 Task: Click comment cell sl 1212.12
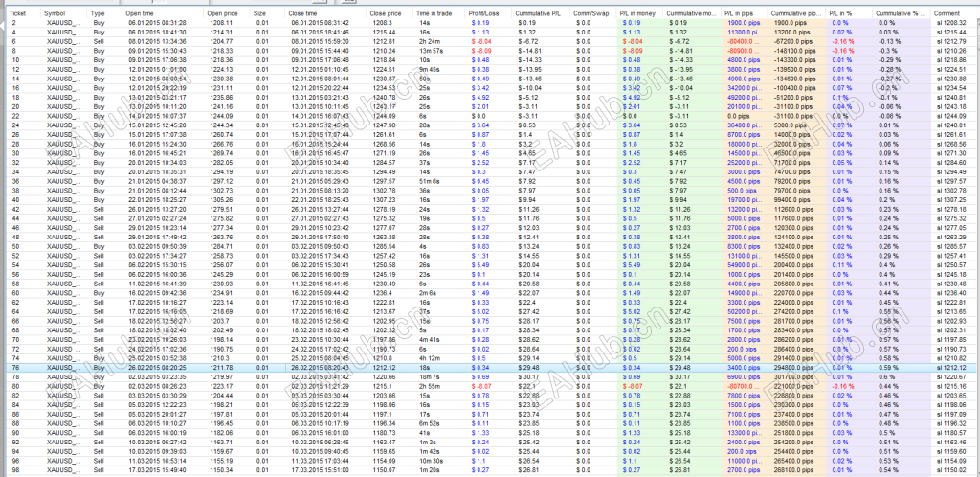point(949,368)
